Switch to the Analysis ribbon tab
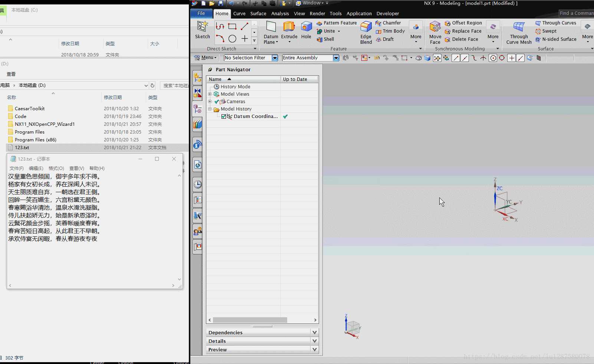594x364 pixels. point(280,14)
